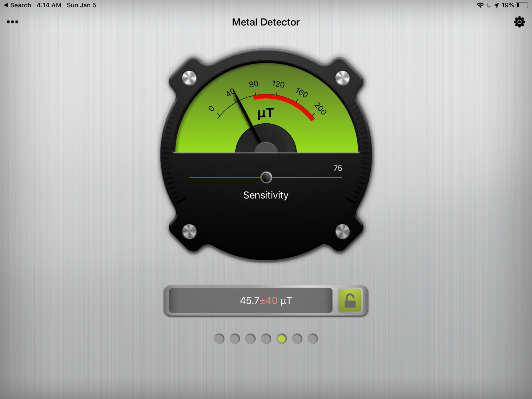Tap the battery indicator icon
Screen dimensions: 532x399
pyautogui.click(x=522, y=5)
